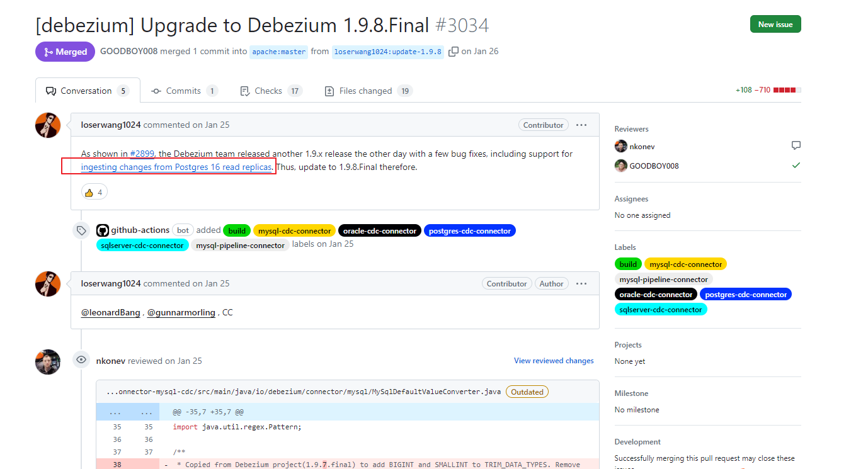Click the 'No milestone' text
Viewport: 868px width, 469px height.
click(x=637, y=410)
